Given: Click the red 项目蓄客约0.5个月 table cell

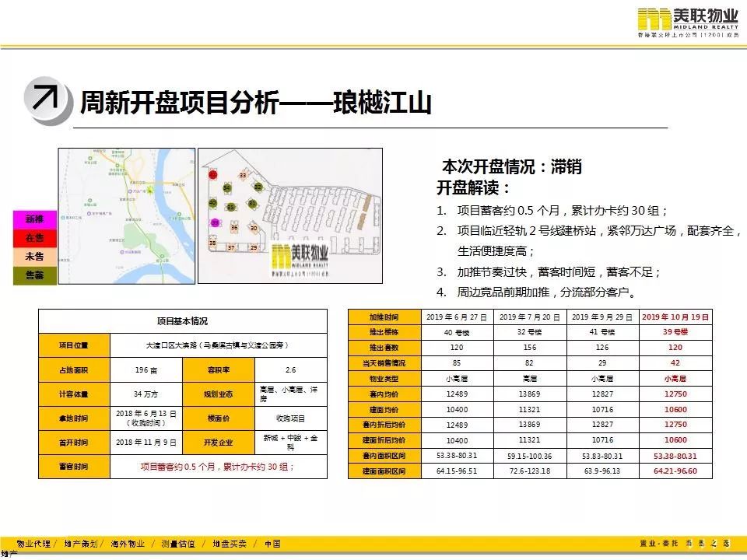Looking at the screenshot, I should (219, 467).
